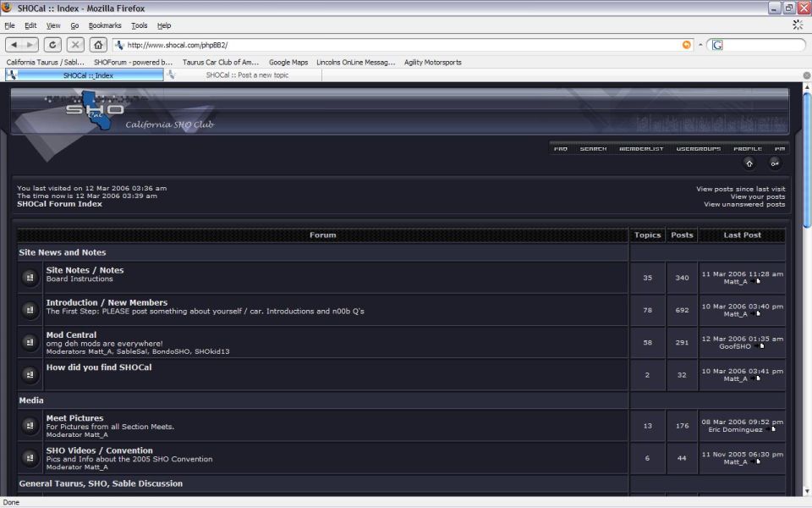Reload the page with the Refresh button
Image resolution: width=812 pixels, height=508 pixels.
tap(52, 45)
